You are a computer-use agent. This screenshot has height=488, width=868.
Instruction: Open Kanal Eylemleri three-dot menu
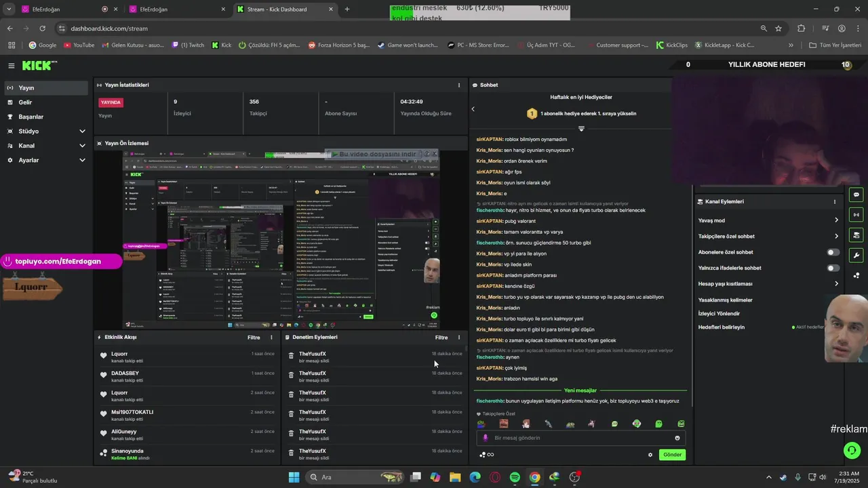pyautogui.click(x=834, y=202)
